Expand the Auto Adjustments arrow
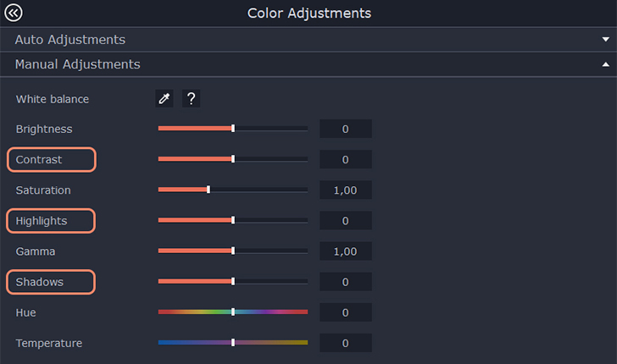Screen dimensions: 617x364 tap(606, 39)
